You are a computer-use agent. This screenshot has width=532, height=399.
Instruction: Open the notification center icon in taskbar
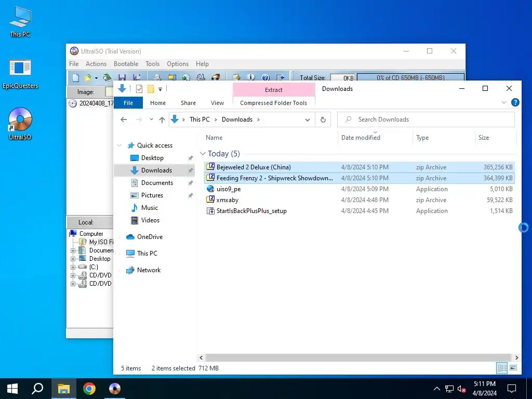[x=511, y=389]
